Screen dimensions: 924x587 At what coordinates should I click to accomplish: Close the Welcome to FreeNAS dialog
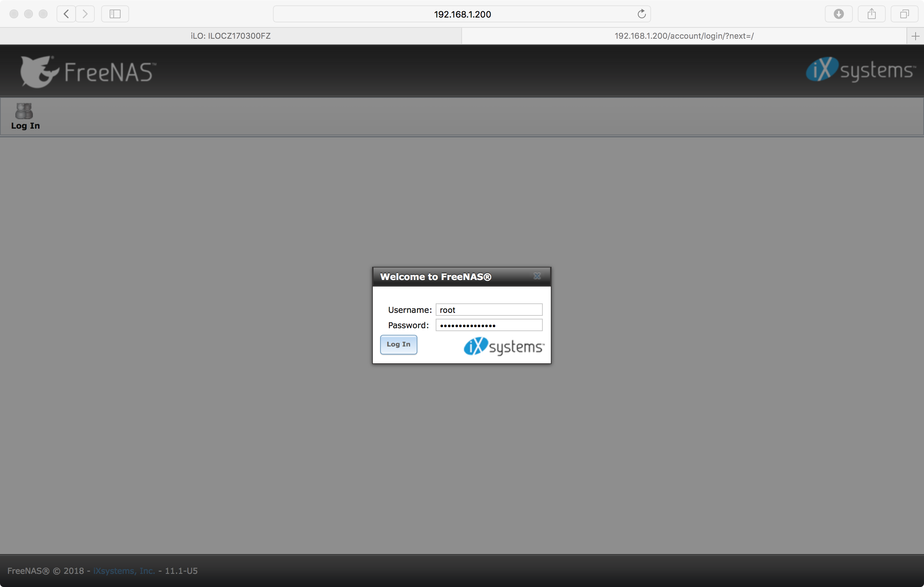click(x=537, y=276)
